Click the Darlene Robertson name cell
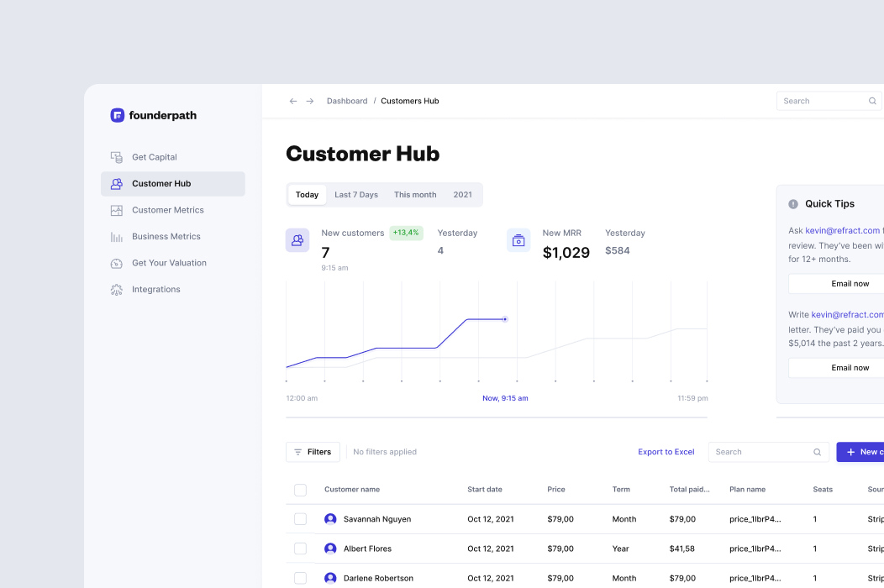Image resolution: width=884 pixels, height=588 pixels. pyautogui.click(x=378, y=578)
